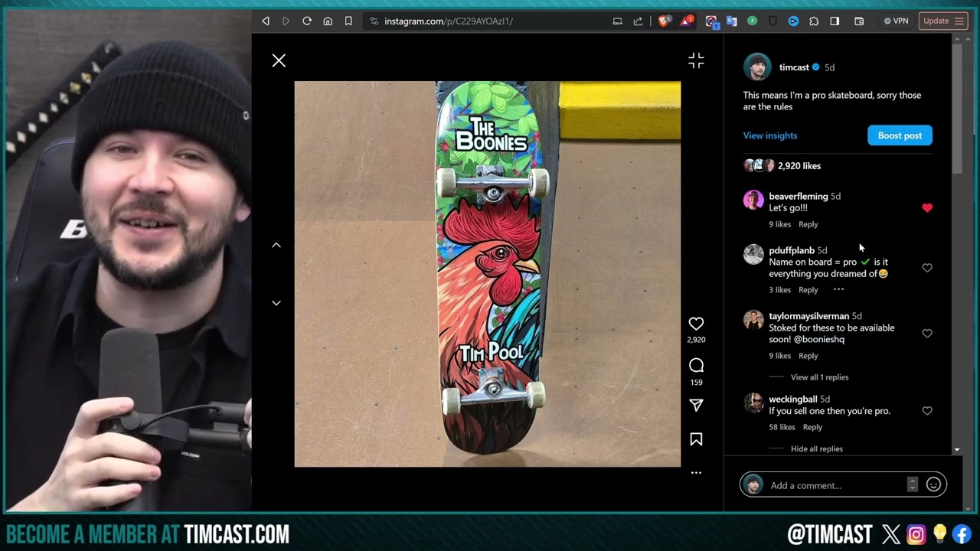Open comments via speech bubble icon
980x551 pixels.
[x=696, y=366]
